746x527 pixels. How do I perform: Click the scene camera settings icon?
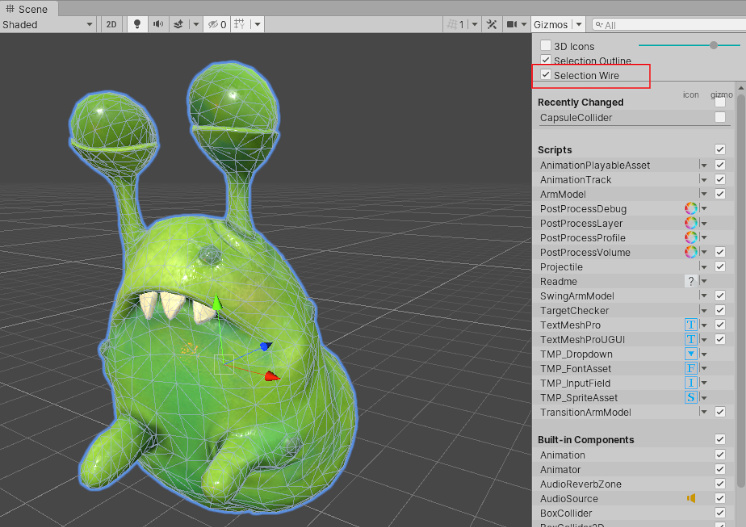513,24
